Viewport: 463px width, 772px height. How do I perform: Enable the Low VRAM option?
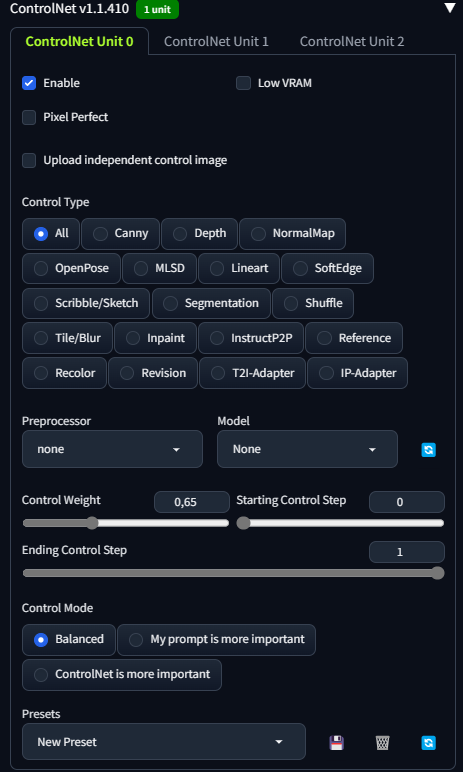coord(243,83)
